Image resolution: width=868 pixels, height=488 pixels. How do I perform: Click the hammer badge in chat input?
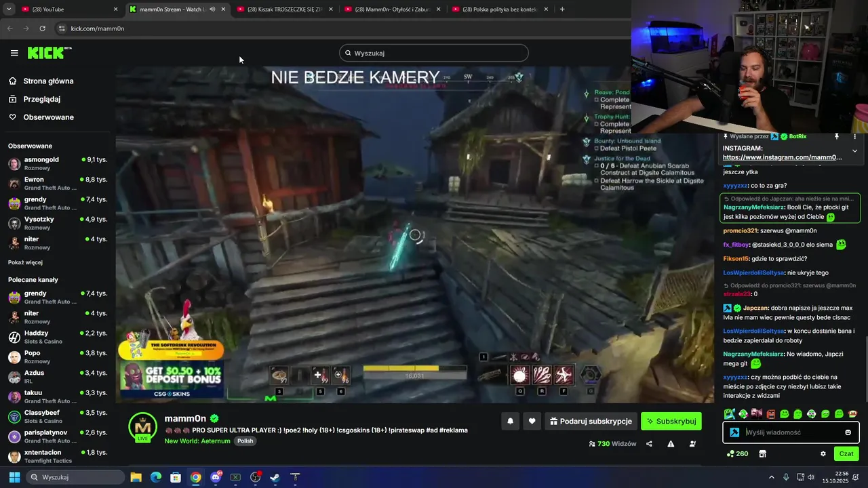pos(734,432)
